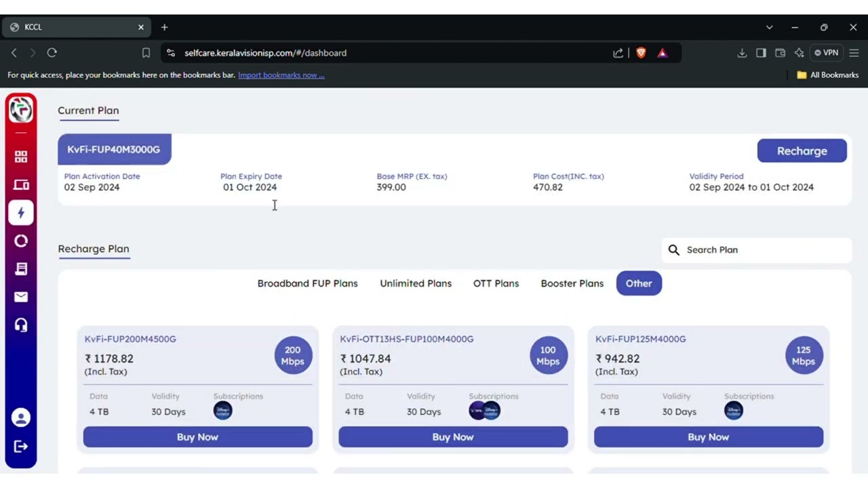
Task: Switch to Unlimited Plans tab
Action: coord(416,283)
